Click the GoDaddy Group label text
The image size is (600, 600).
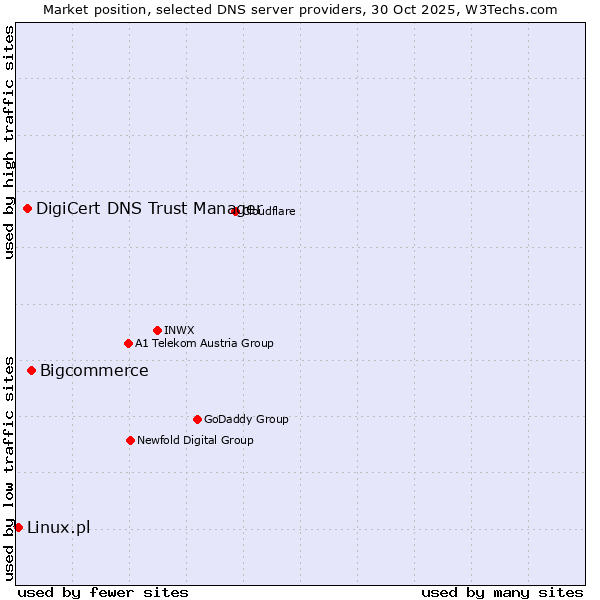point(246,420)
